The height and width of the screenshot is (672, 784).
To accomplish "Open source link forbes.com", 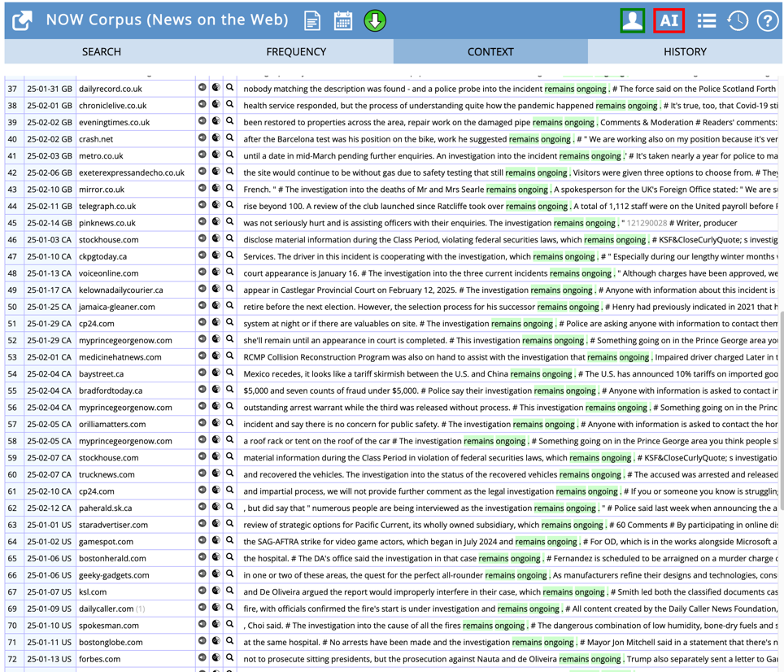I will (99, 659).
